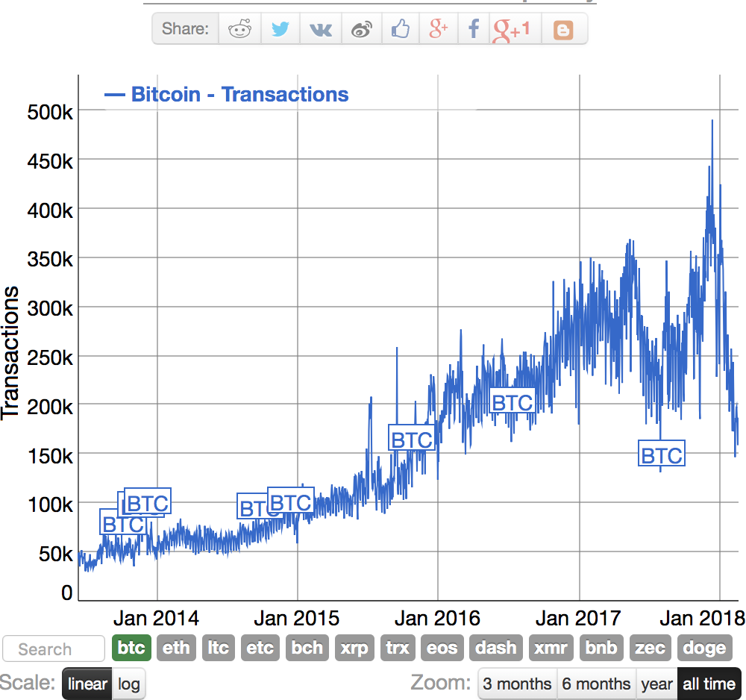
Task: Focus the coin Search field
Action: (54, 649)
